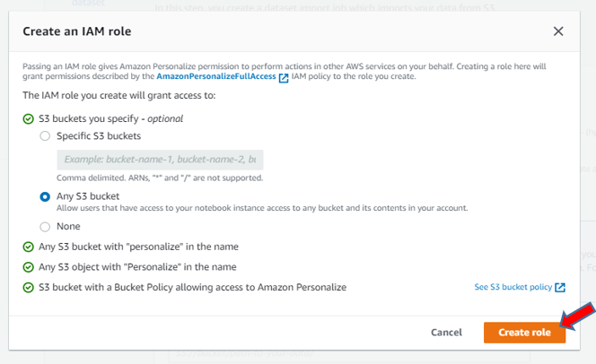Choose the None radio button
This screenshot has width=596, height=364.
point(45,227)
